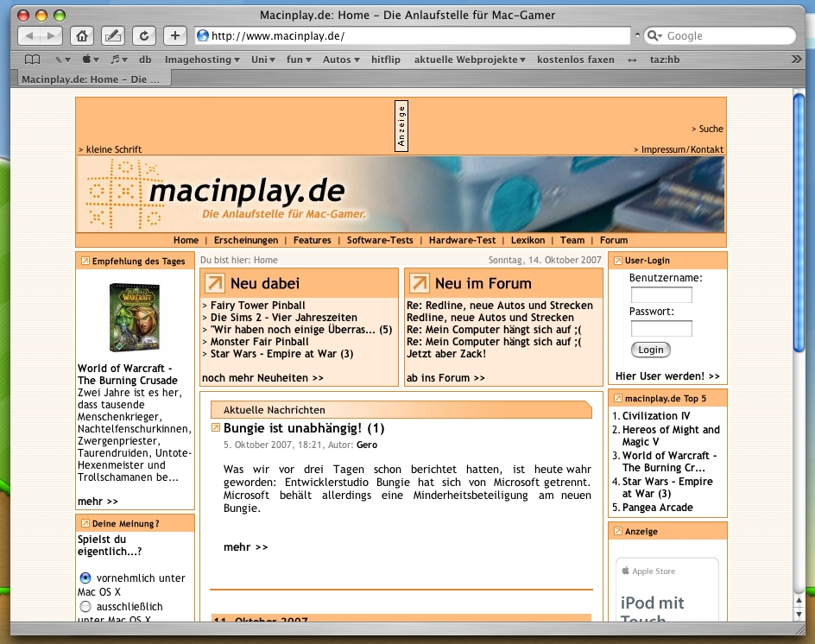Viewport: 815px width, 644px height.
Task: Click the Benutzername input field
Action: [661, 295]
